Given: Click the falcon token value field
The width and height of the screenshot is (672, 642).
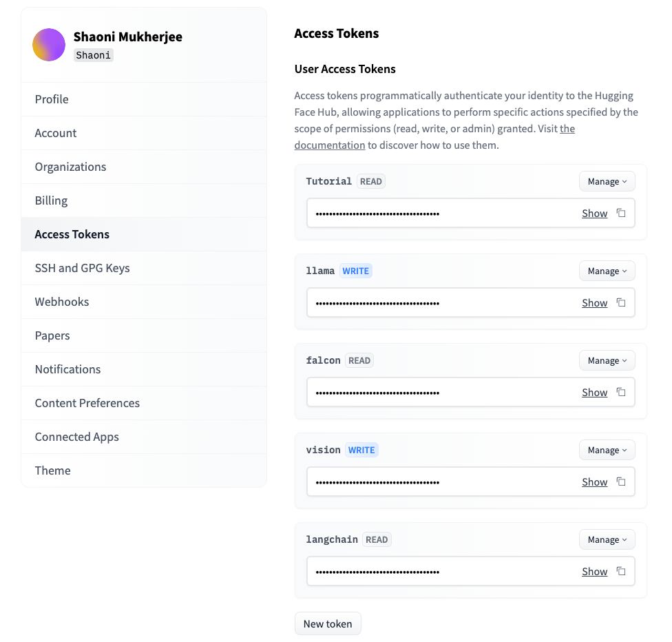Looking at the screenshot, I should [470, 392].
